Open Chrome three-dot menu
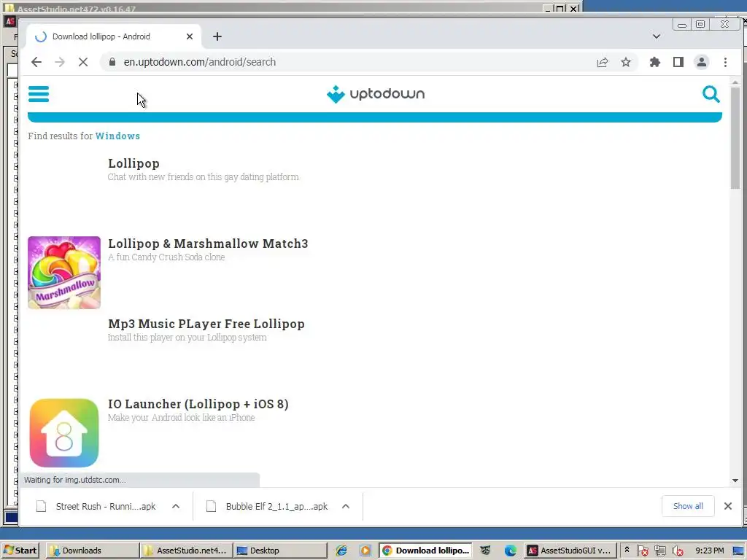 725,62
